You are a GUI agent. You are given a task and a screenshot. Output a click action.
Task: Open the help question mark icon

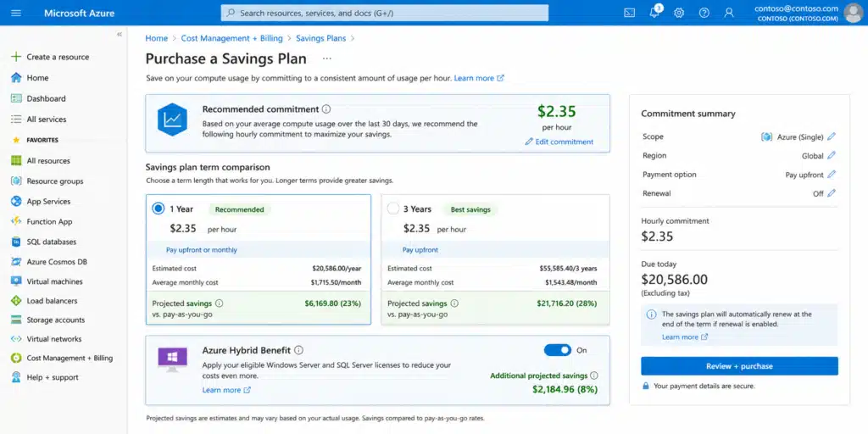coord(704,13)
